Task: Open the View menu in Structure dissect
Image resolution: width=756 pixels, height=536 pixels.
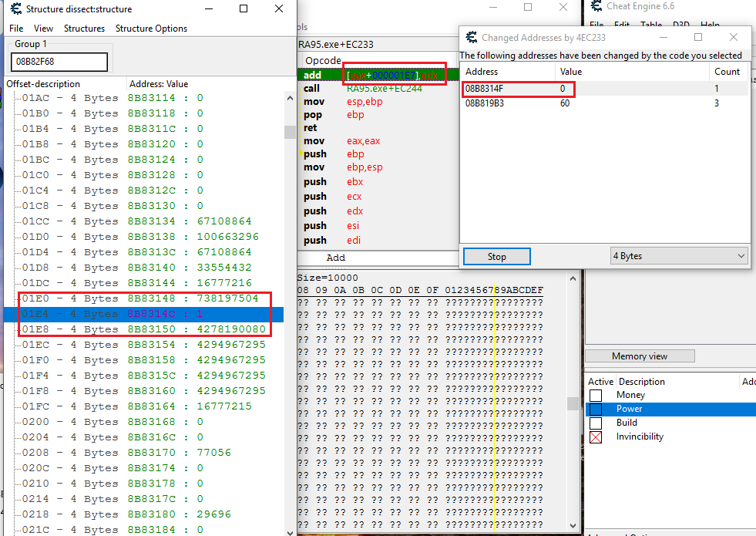Action: 43,29
